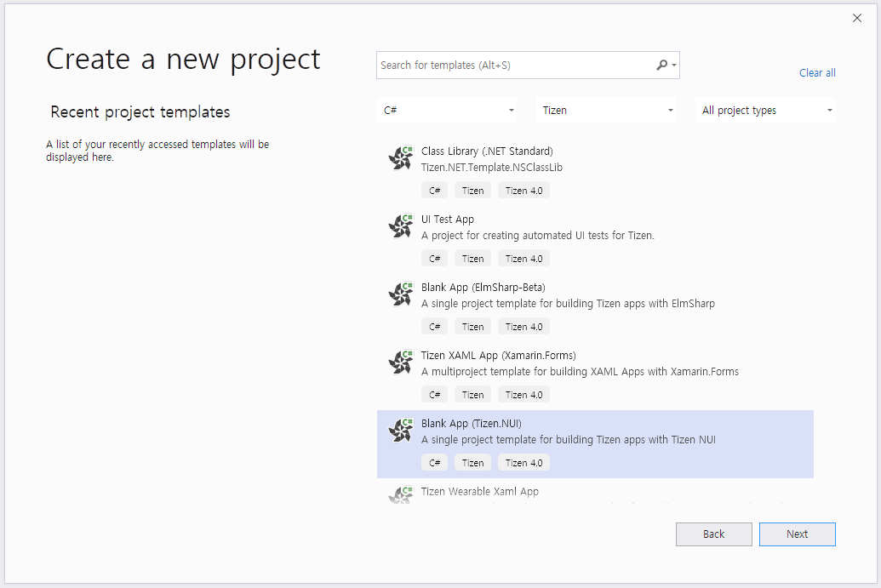Click the Clear all link
881x588 pixels.
[x=817, y=73]
